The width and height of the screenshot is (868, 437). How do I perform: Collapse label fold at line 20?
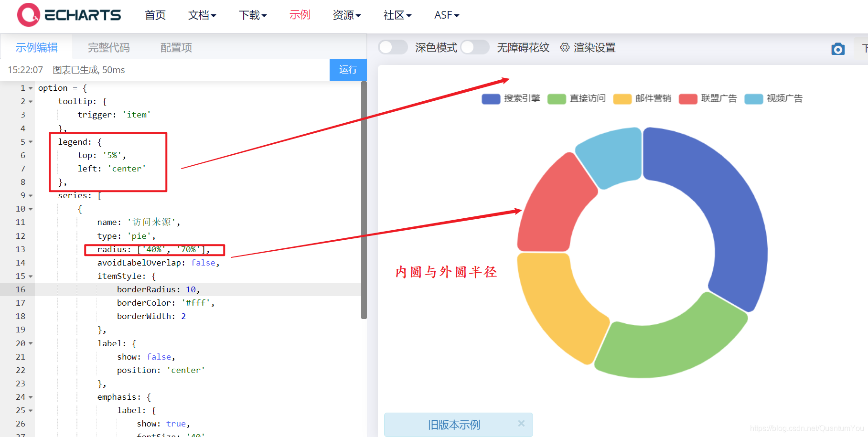point(31,343)
